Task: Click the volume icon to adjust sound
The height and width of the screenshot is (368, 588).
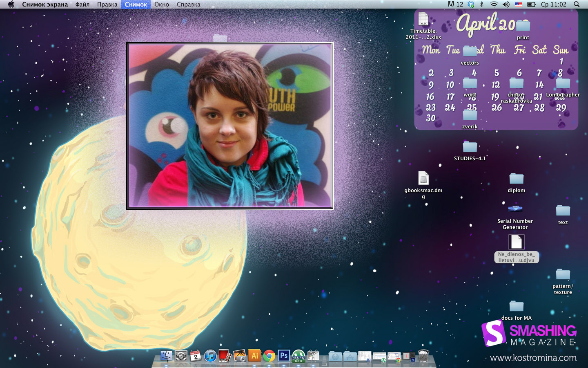Action: pos(506,4)
